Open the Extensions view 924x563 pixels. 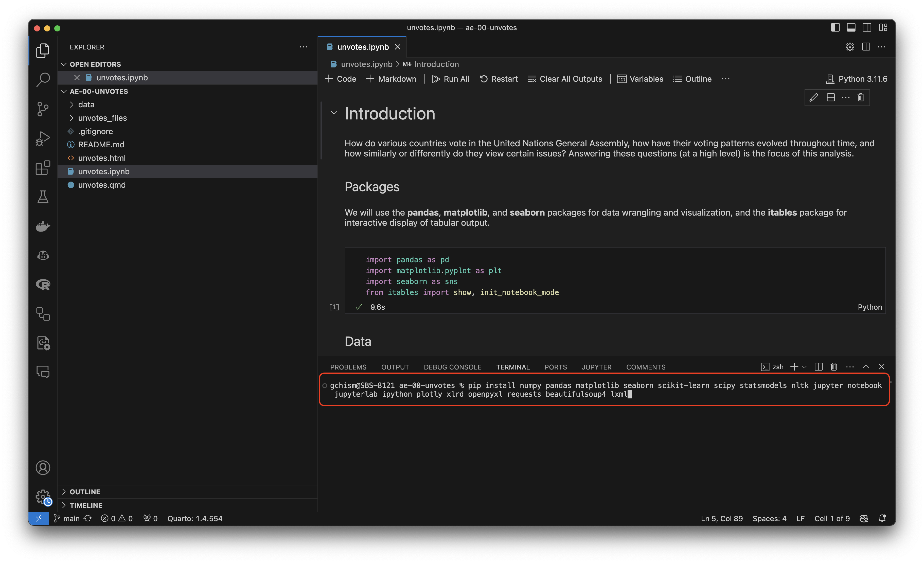(43, 168)
